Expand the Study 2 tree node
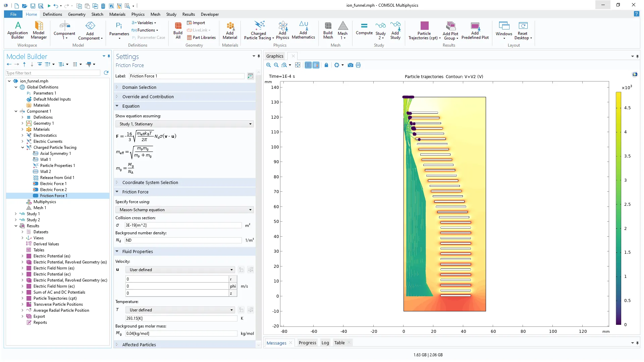This screenshot has width=644, height=362. 16,220
